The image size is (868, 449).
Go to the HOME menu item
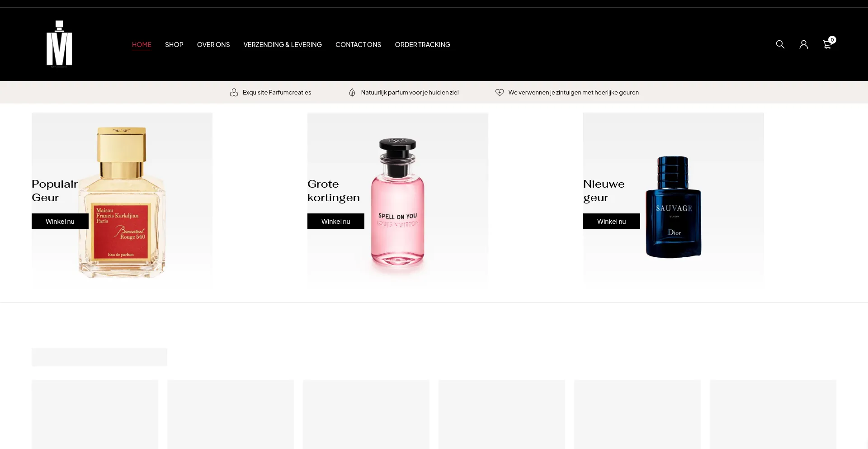click(142, 44)
